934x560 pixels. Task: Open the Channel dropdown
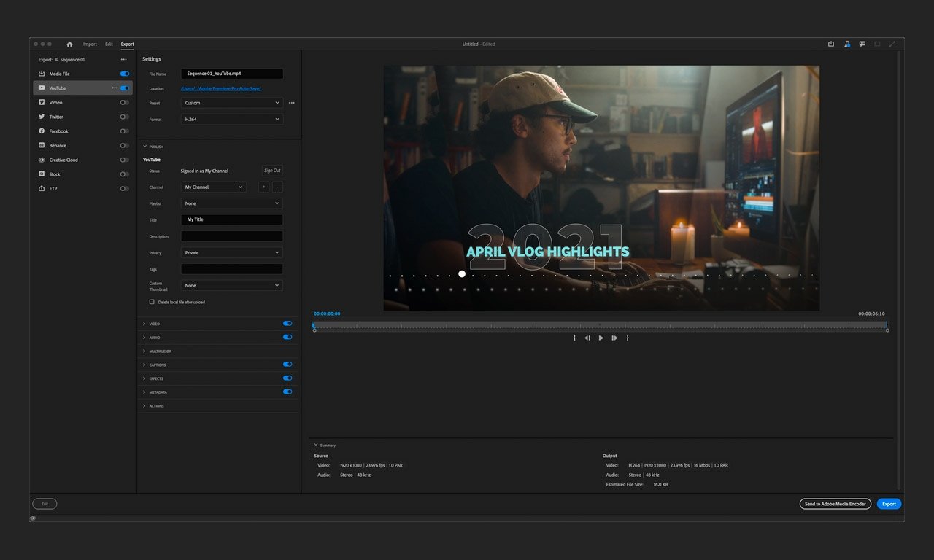tap(214, 187)
